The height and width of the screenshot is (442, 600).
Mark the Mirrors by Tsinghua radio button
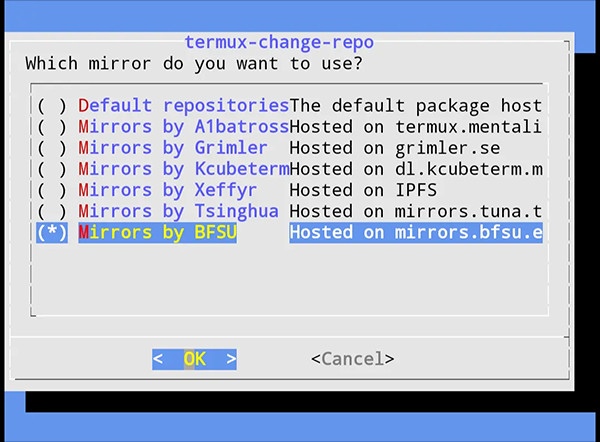[x=52, y=211]
